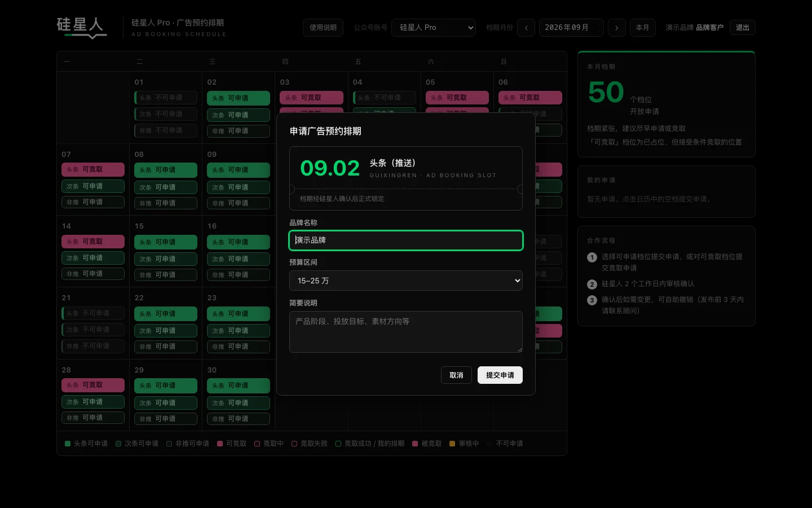The height and width of the screenshot is (508, 812).
Task: Select the 头条 可竞取 slot on day 07
Action: (93, 169)
